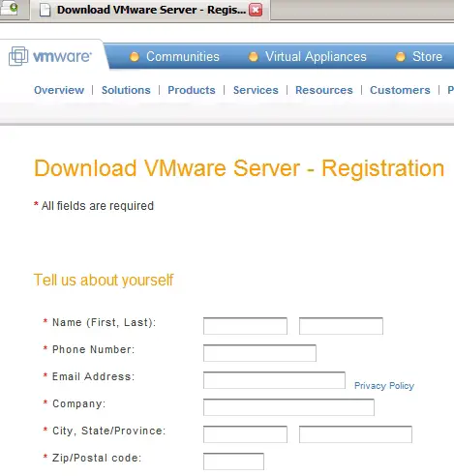Viewport: 454px width, 476px height.
Task: Click the new tab icon
Action: click(9, 8)
